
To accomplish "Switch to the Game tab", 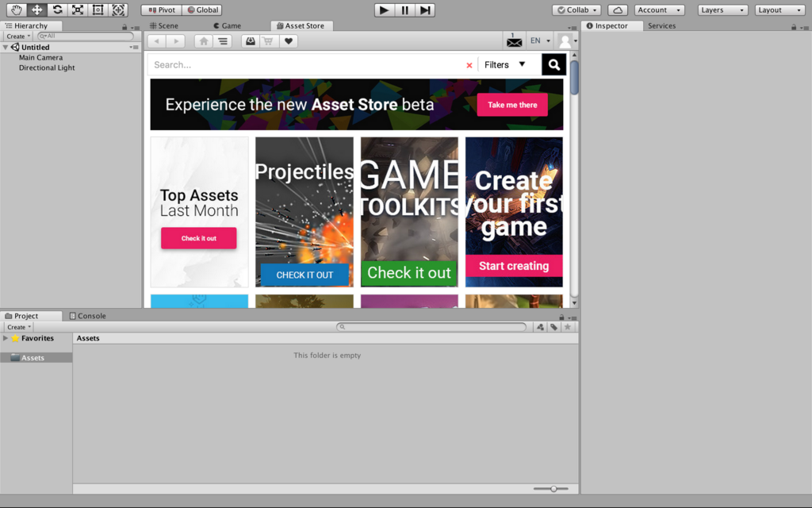I will point(228,25).
